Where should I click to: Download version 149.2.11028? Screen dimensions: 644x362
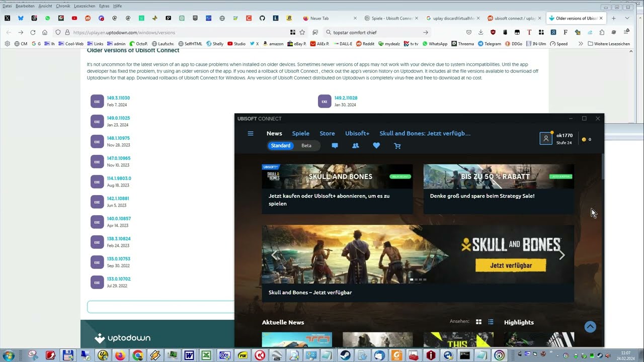[x=346, y=98]
